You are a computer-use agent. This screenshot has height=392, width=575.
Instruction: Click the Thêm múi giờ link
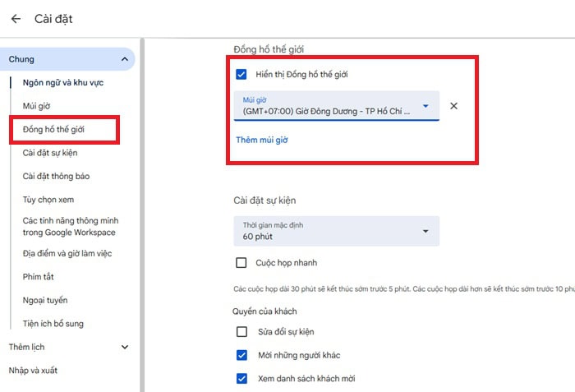(261, 140)
